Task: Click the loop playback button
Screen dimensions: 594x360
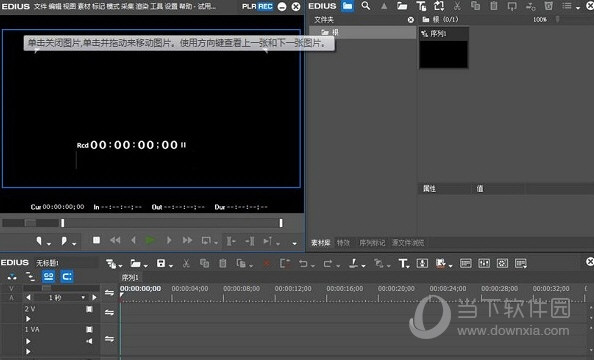Action: pyautogui.click(x=206, y=241)
